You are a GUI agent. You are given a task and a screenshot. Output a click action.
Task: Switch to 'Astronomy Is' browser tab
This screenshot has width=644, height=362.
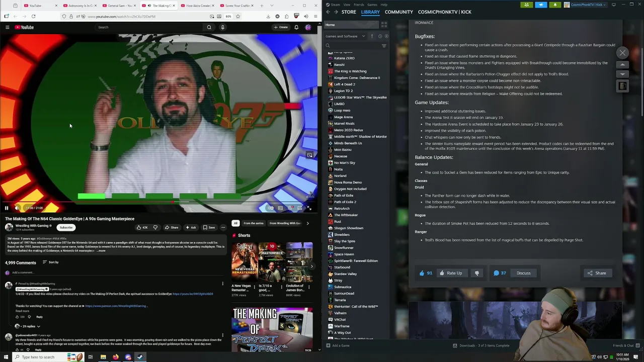pyautogui.click(x=81, y=6)
